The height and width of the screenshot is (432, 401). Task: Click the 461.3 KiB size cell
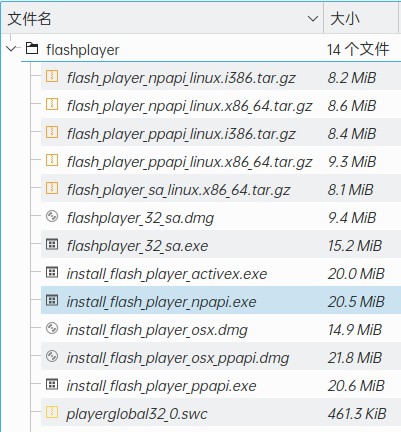[x=357, y=414]
